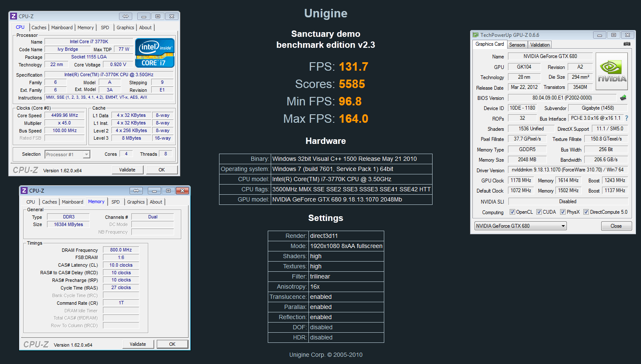
Task: Click the Intel Core i7 3770K name field
Action: coord(89,41)
